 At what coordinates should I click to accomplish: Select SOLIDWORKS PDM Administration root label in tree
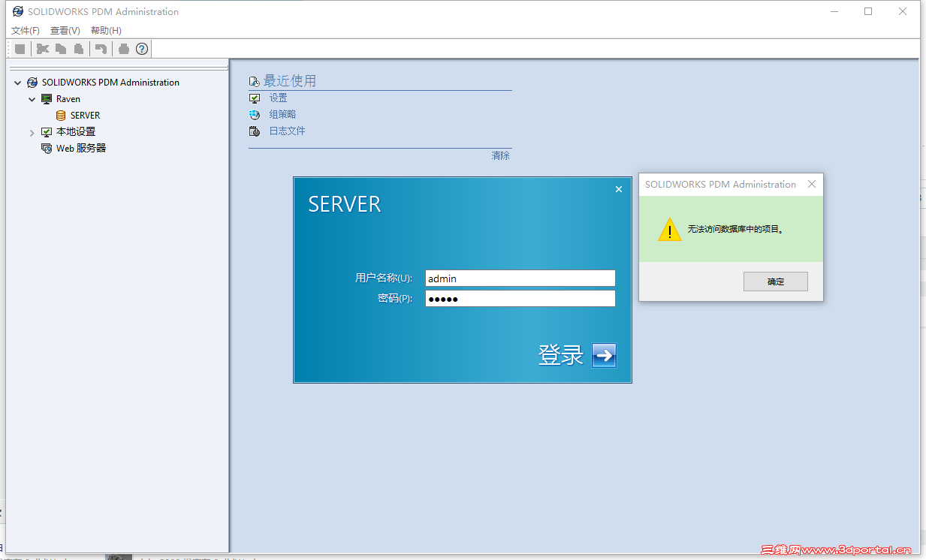pyautogui.click(x=110, y=83)
